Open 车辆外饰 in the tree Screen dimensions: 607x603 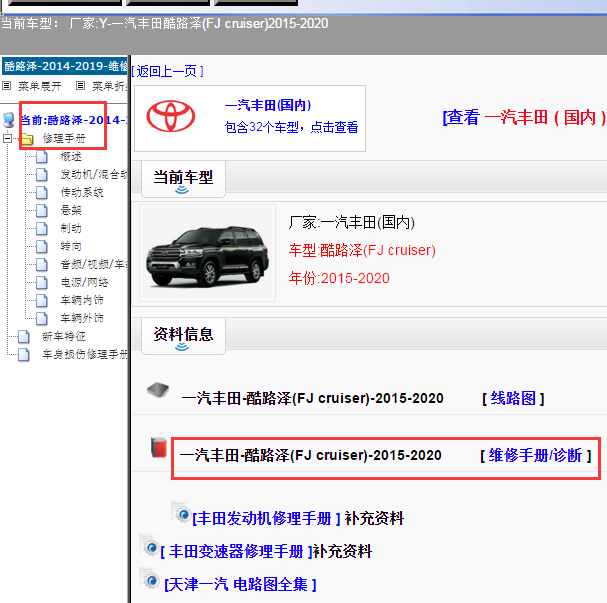click(x=82, y=318)
